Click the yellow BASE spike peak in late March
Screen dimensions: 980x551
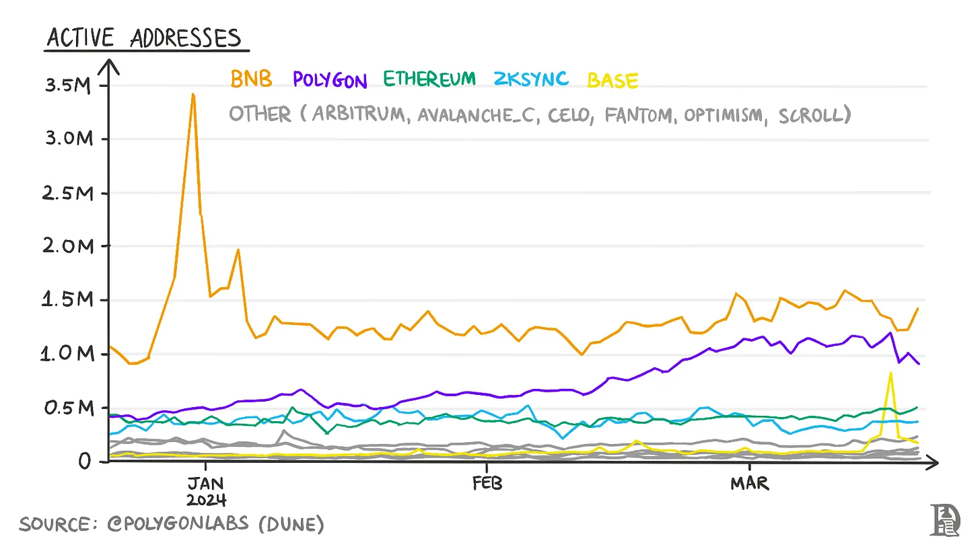(x=890, y=373)
